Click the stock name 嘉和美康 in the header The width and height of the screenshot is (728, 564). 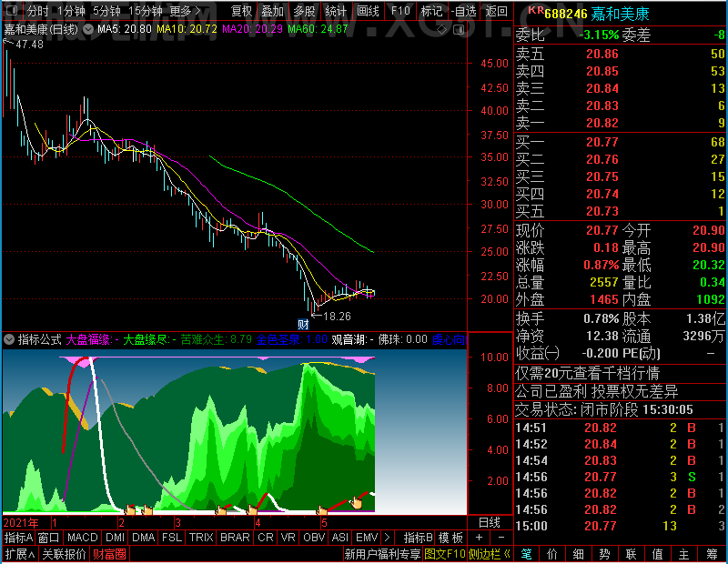coord(621,15)
